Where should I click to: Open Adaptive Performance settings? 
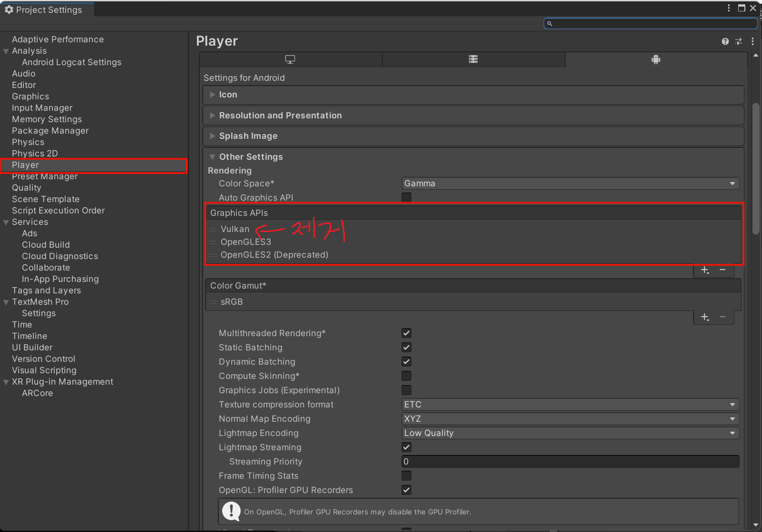[58, 39]
